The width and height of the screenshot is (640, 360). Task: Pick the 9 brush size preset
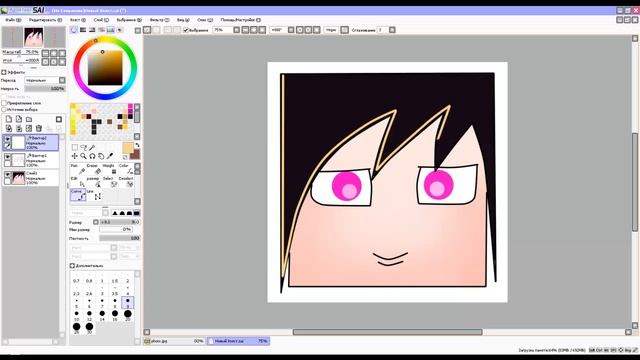coord(128,302)
